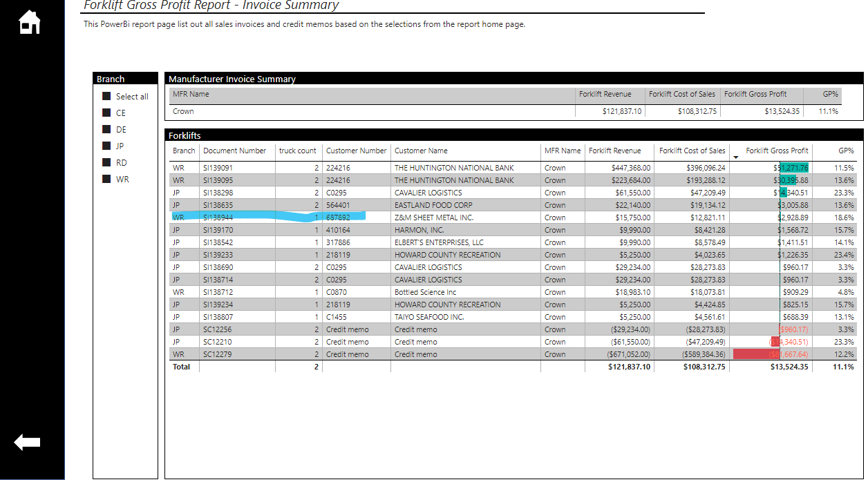Select document number SI139233
Image resolution: width=868 pixels, height=482 pixels.
click(x=218, y=255)
